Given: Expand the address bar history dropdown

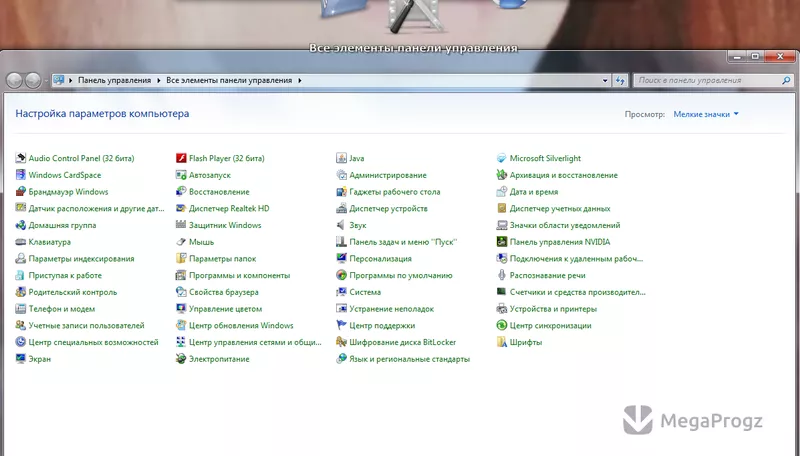Looking at the screenshot, I should pos(605,80).
